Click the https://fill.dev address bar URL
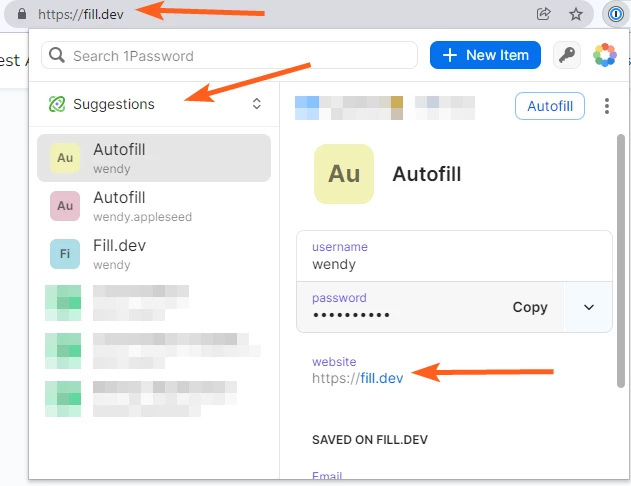 click(x=81, y=14)
